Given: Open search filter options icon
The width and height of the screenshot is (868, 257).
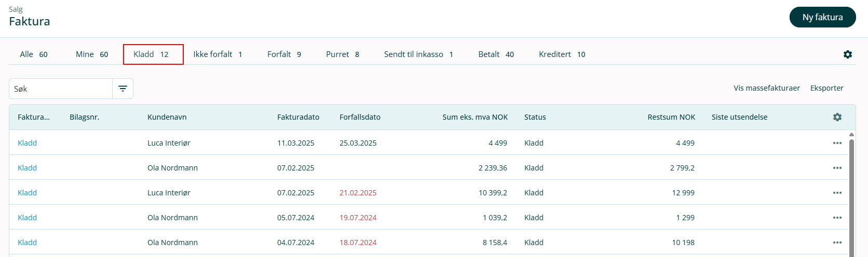Looking at the screenshot, I should point(123,89).
